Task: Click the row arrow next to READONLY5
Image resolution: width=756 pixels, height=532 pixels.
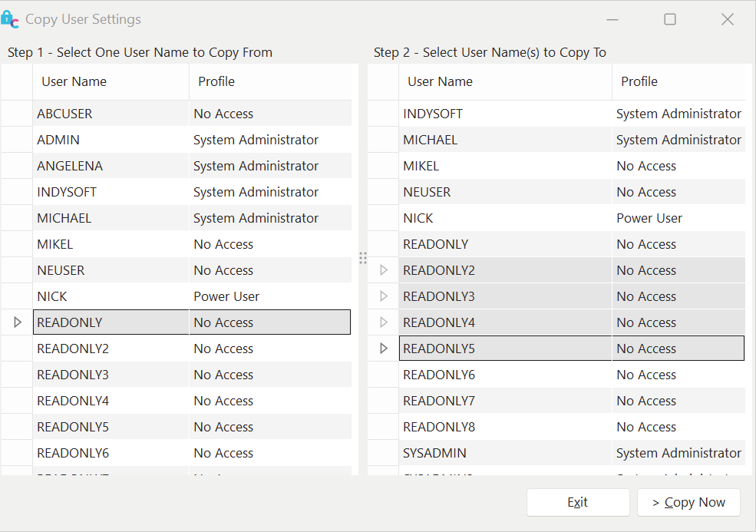Action: (384, 349)
